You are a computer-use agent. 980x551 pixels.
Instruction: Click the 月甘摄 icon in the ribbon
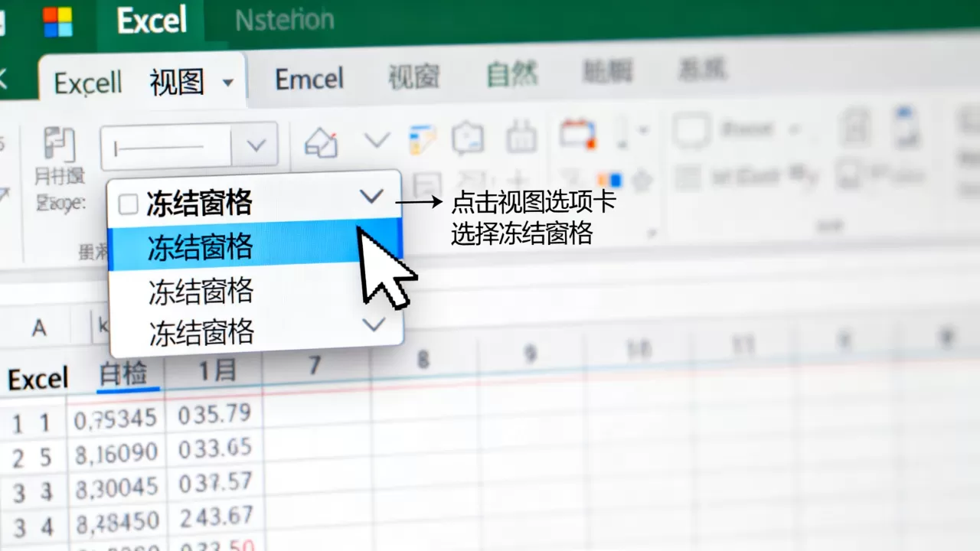(x=60, y=146)
